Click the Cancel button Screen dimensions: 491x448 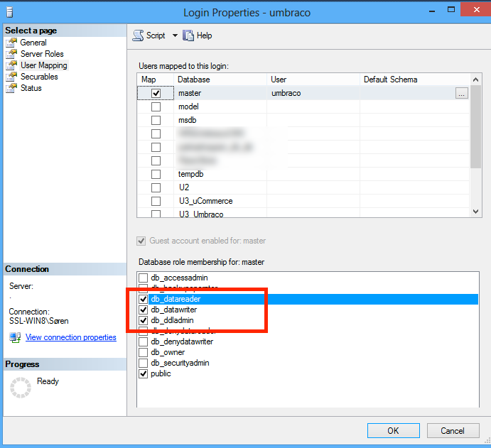click(x=453, y=431)
